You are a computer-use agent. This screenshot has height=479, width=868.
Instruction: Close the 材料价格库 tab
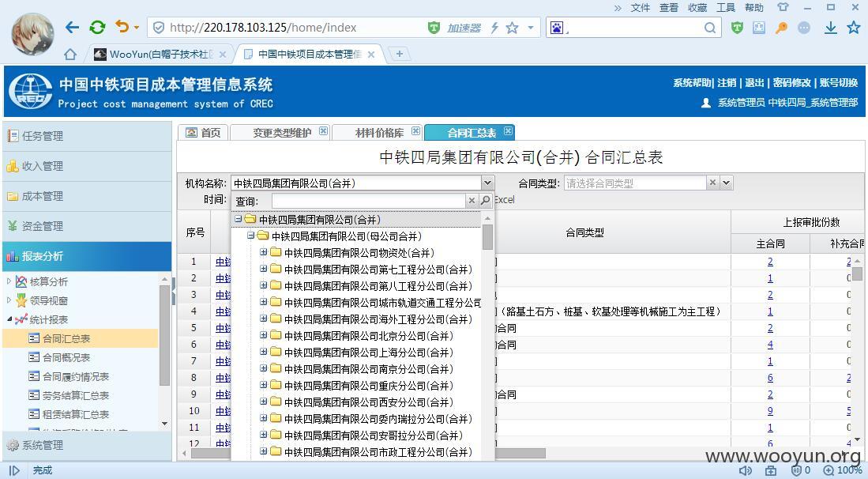415,131
